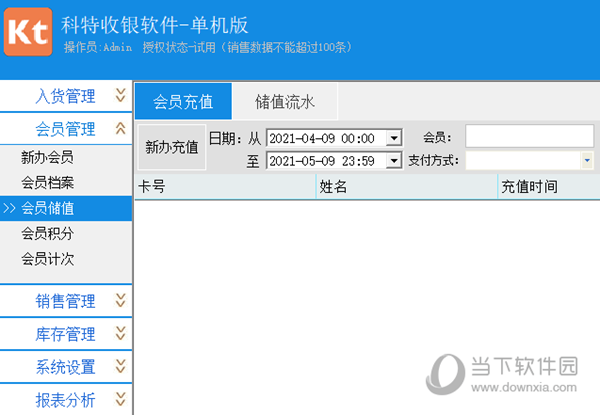This screenshot has height=415, width=600.
Task: Click the 日期: 从 label
Action: [235, 138]
